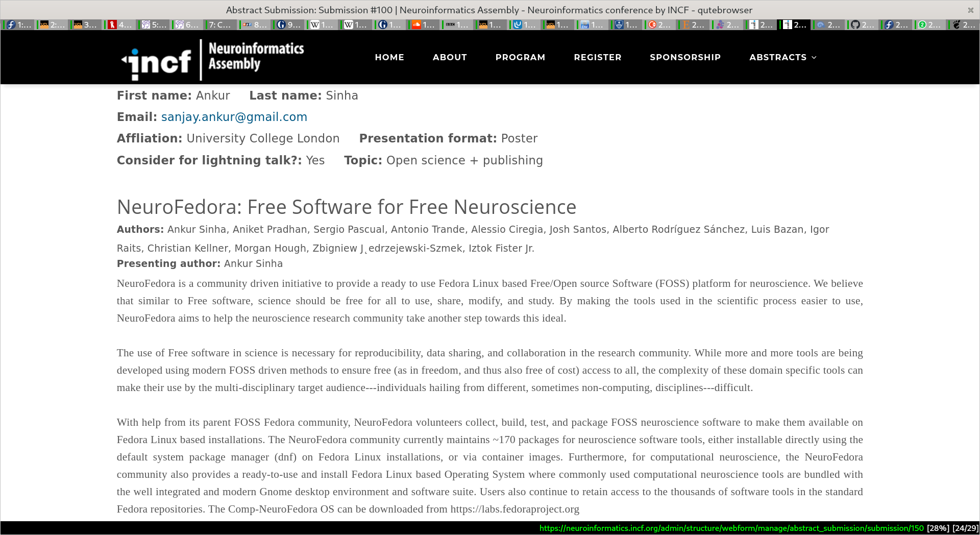Click the UCL favicon on tab 3
Screen dimensions: 980x535
tap(78, 25)
